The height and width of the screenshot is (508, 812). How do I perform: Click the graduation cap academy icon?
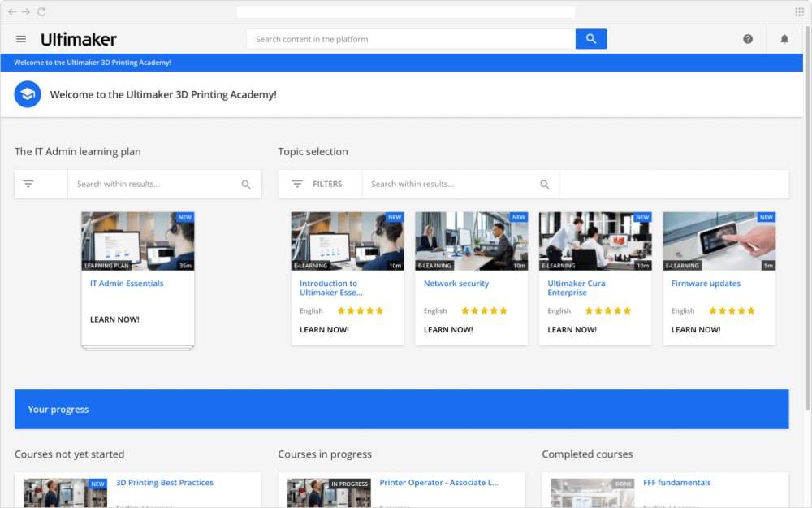(x=28, y=94)
